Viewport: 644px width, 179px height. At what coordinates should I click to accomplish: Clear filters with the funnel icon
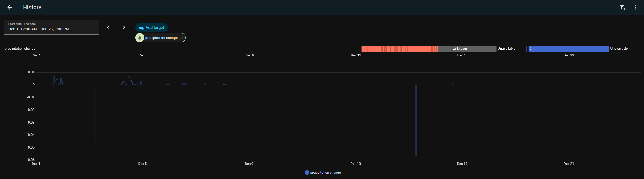pyautogui.click(x=622, y=7)
